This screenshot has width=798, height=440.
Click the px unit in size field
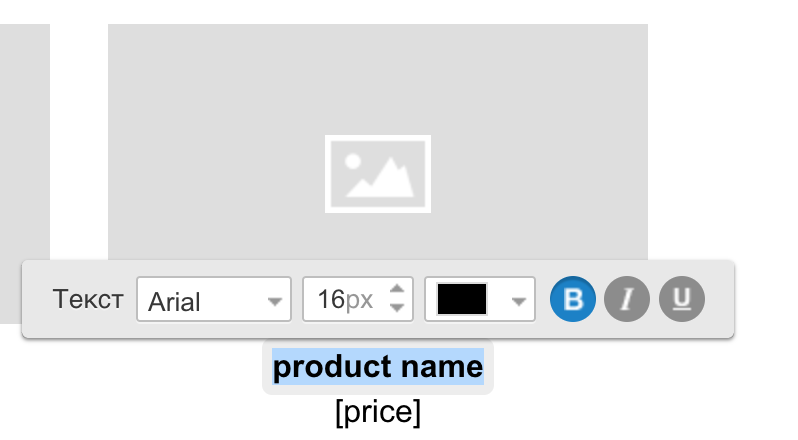click(x=359, y=300)
